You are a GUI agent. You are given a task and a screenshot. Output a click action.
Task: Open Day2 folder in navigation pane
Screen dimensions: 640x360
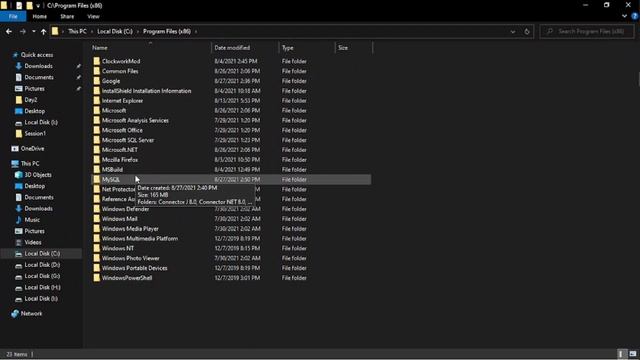coord(31,100)
